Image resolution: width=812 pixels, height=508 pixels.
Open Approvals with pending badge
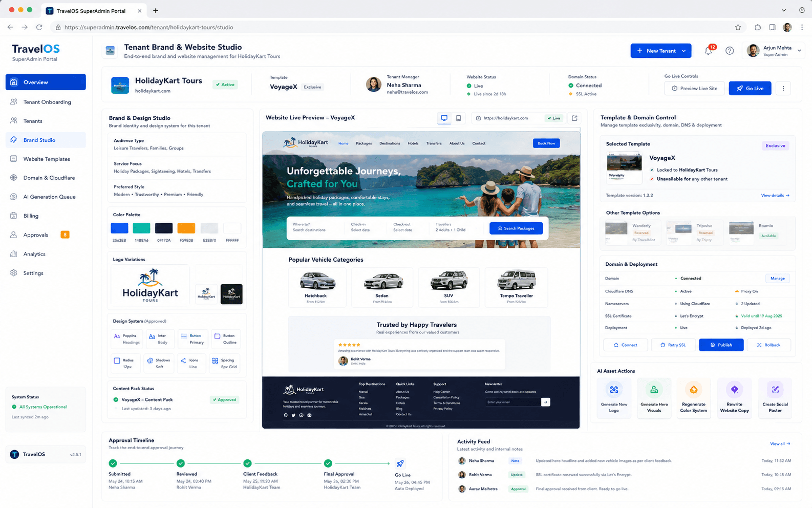tap(46, 235)
